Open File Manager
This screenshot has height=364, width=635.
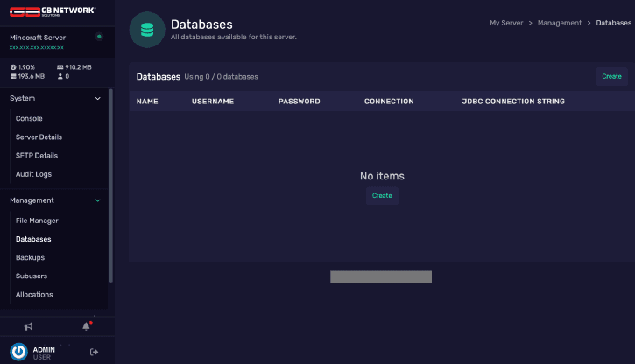(x=37, y=220)
